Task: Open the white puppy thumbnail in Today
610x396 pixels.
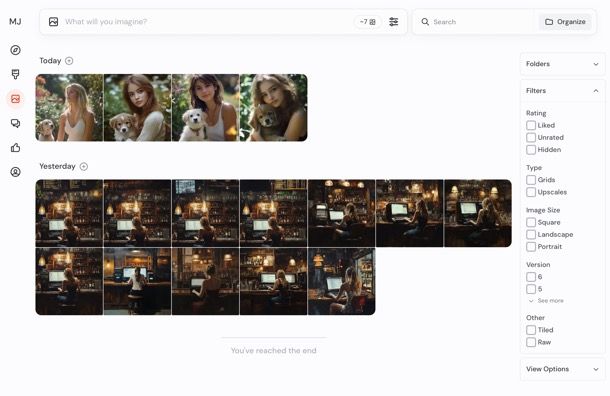Action: point(205,108)
